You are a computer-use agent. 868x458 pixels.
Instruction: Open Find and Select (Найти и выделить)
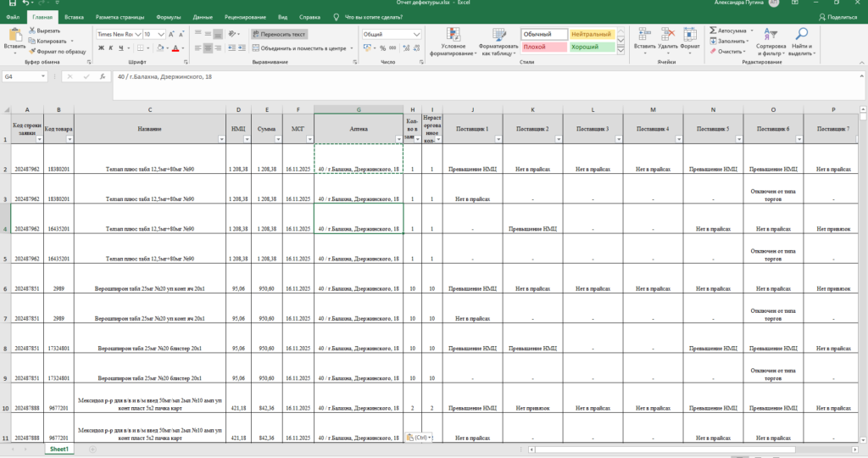coord(801,42)
